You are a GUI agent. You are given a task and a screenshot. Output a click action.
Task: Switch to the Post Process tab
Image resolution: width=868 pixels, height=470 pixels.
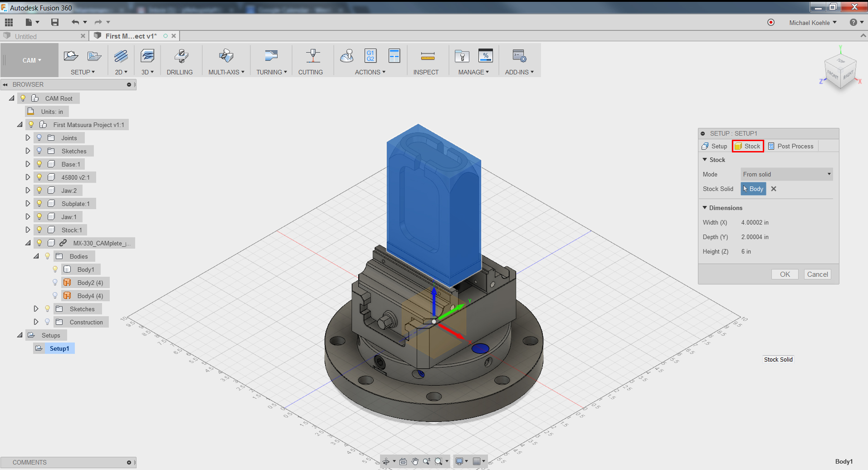(791, 146)
